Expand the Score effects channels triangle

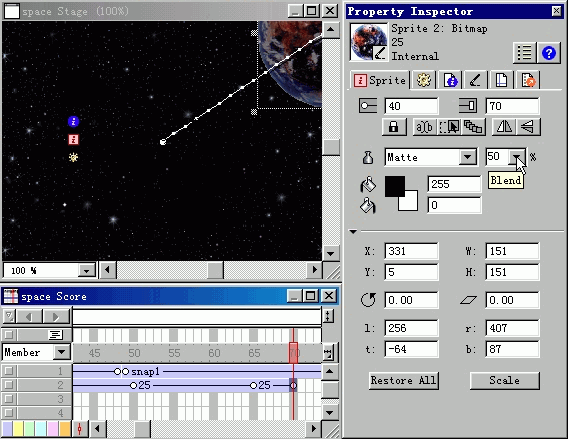9,317
